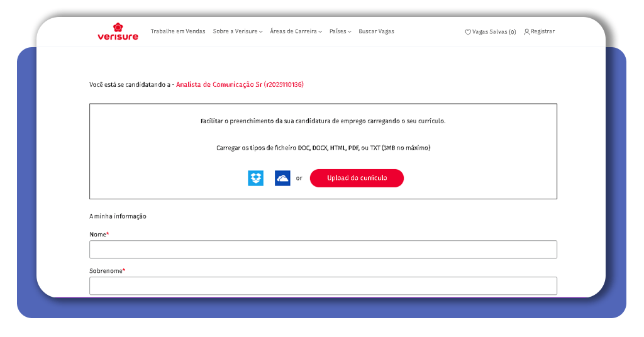Expand the Áreas de Carreira menu
644x337 pixels.
296,31
